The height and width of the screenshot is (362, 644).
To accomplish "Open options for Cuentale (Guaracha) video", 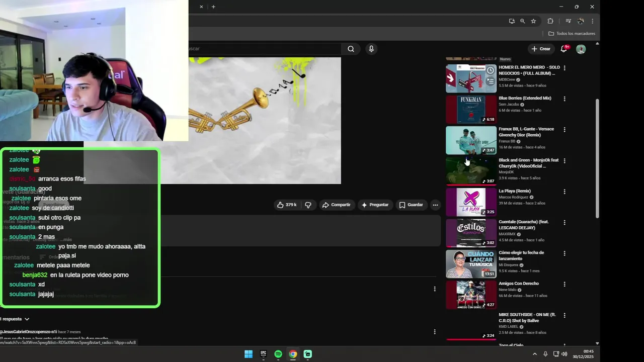I will coord(565,222).
